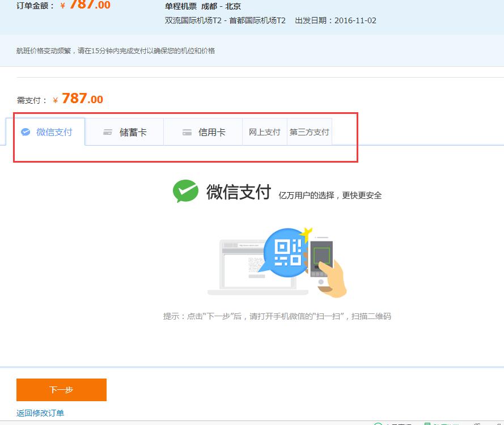This screenshot has height=425, width=504.
Task: Open the 信用卡 payment tab
Action: pyautogui.click(x=203, y=132)
